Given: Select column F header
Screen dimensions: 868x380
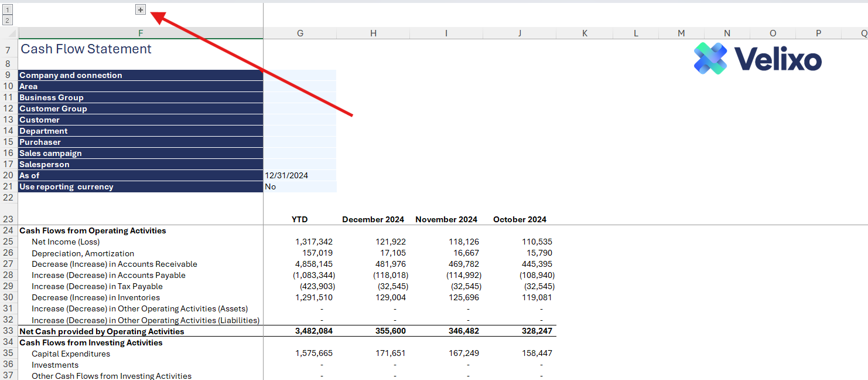Looking at the screenshot, I should 141,33.
